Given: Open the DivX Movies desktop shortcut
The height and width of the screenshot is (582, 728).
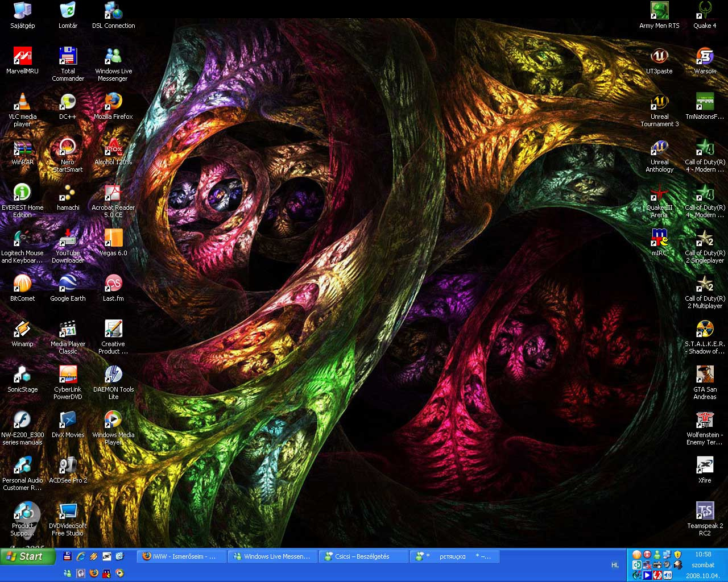Looking at the screenshot, I should 68,425.
